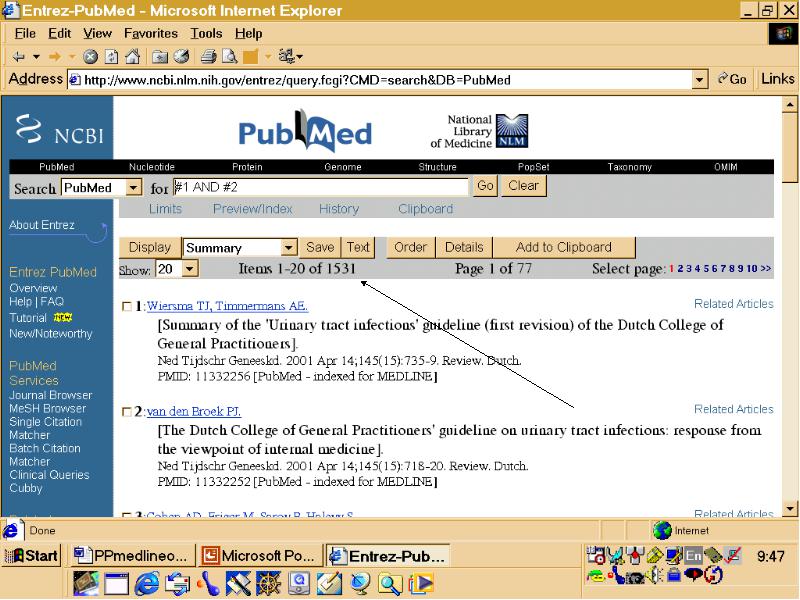
Task: Open the Limits tab
Action: click(x=165, y=209)
